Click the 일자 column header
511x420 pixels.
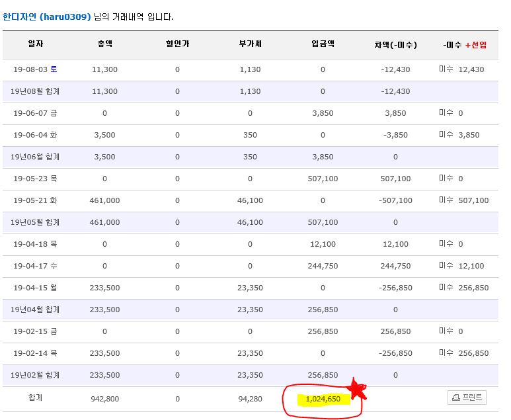point(36,44)
